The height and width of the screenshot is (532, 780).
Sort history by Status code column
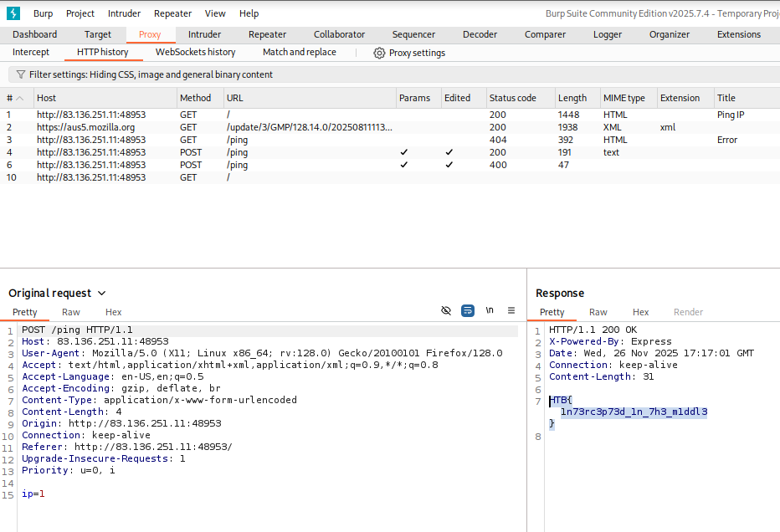pyautogui.click(x=512, y=98)
